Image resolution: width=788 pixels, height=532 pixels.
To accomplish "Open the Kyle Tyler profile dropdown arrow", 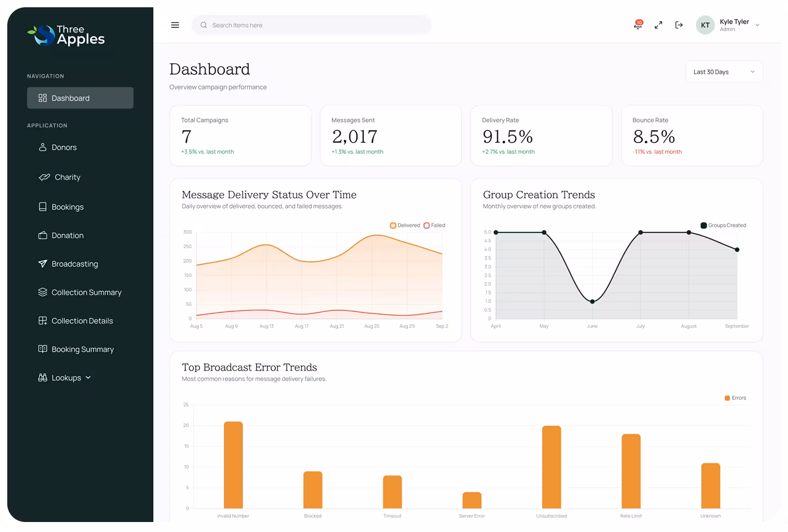I will 757,25.
